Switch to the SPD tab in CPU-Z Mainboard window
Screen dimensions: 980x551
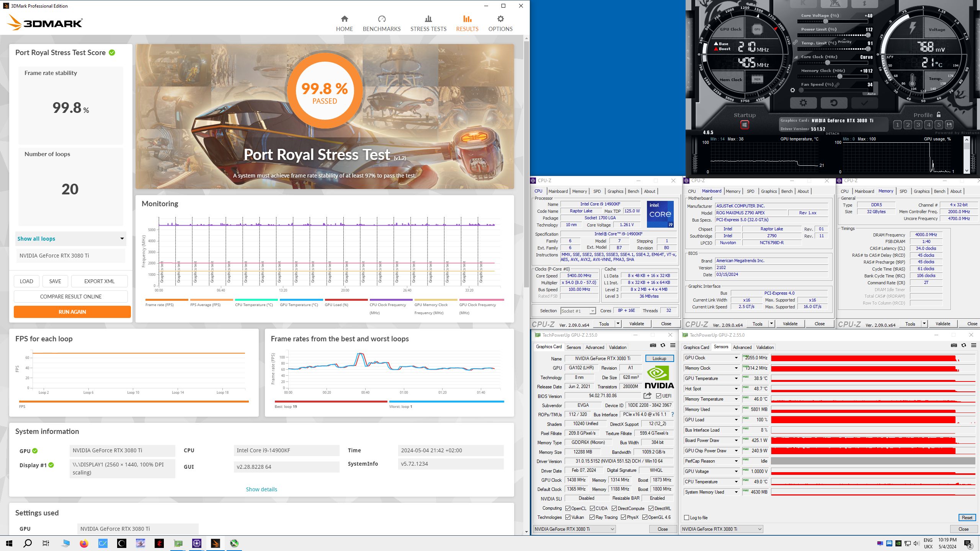(750, 191)
